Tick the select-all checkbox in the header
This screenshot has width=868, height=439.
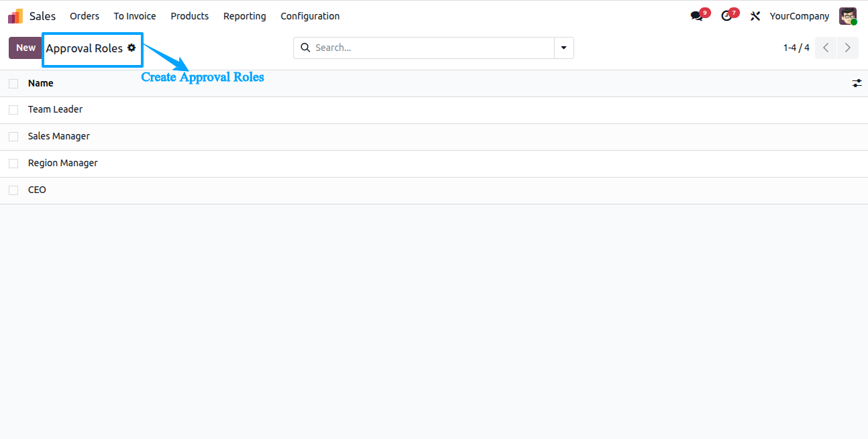pos(13,84)
